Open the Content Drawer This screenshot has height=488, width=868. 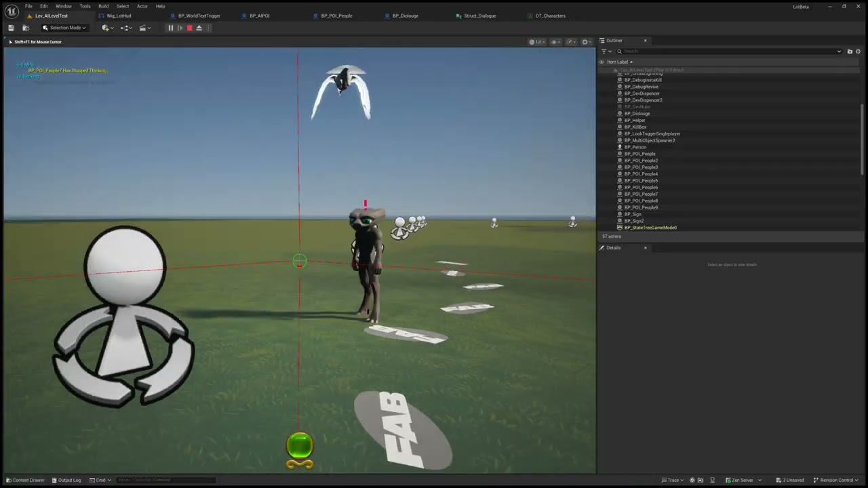[25, 480]
